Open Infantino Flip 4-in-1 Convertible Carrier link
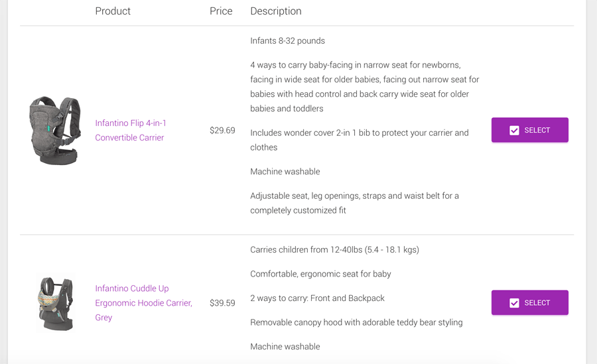 (x=131, y=130)
